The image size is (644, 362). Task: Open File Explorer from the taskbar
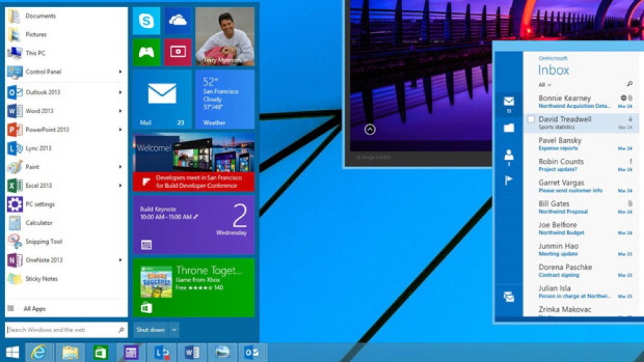point(70,352)
